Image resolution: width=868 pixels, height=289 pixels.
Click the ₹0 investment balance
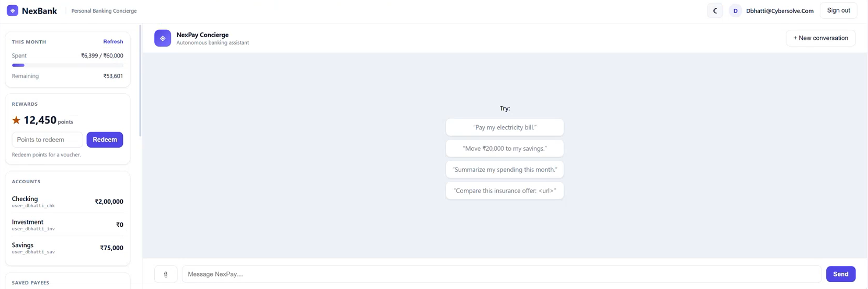tap(120, 225)
